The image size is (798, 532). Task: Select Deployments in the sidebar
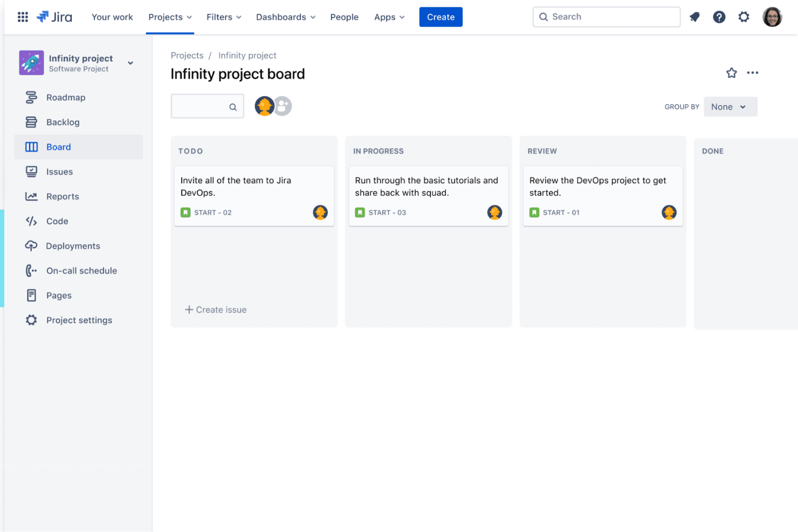pos(79,246)
